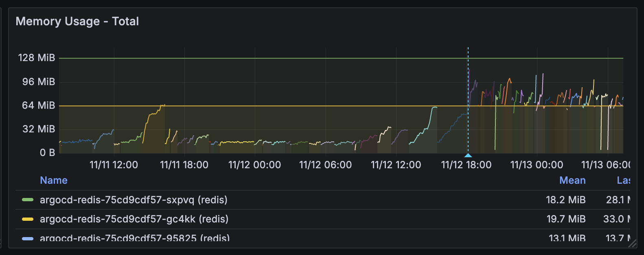Click the 11/11 18:00 time axis label
644x255 pixels.
184,165
